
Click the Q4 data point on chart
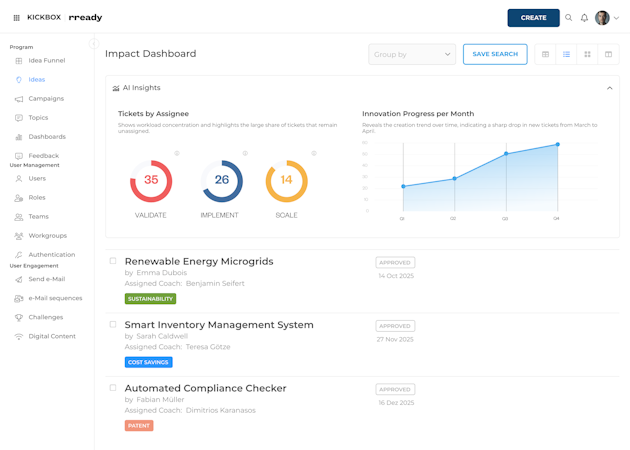558,144
